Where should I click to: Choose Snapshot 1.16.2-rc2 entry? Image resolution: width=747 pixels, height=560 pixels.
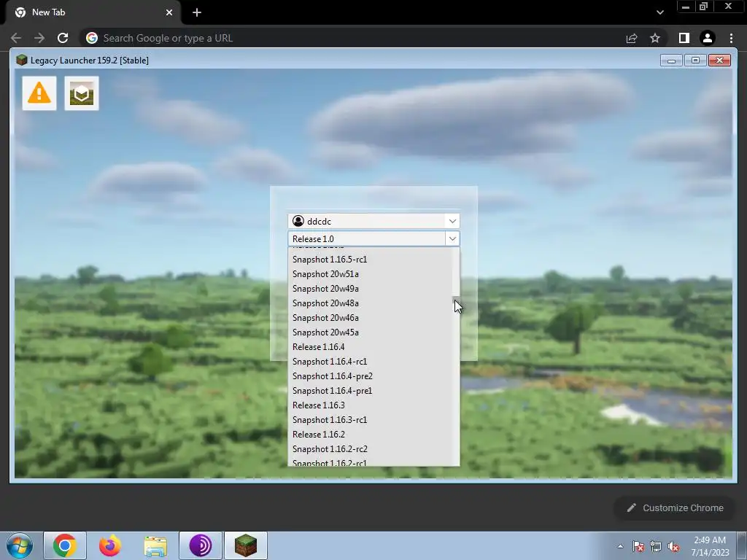pos(370,449)
